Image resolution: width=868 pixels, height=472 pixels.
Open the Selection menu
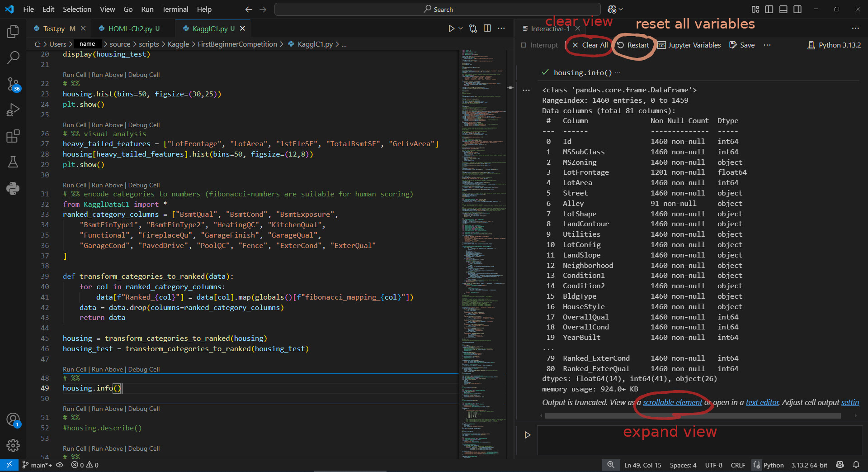tap(77, 9)
